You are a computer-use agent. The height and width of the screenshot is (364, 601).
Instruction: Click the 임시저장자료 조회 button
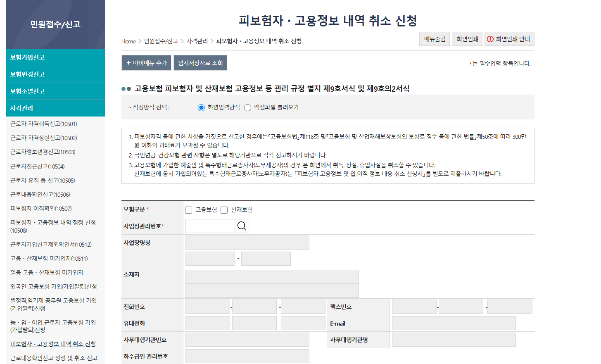(200, 63)
